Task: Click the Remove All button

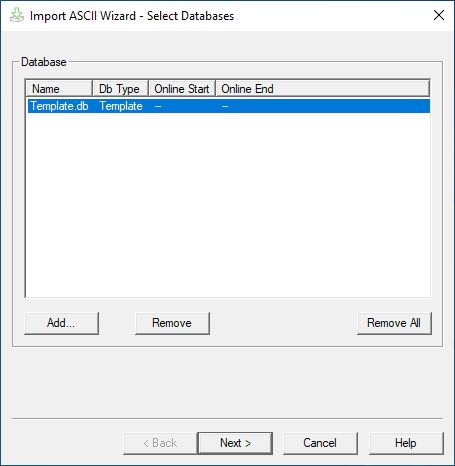Action: [x=394, y=323]
